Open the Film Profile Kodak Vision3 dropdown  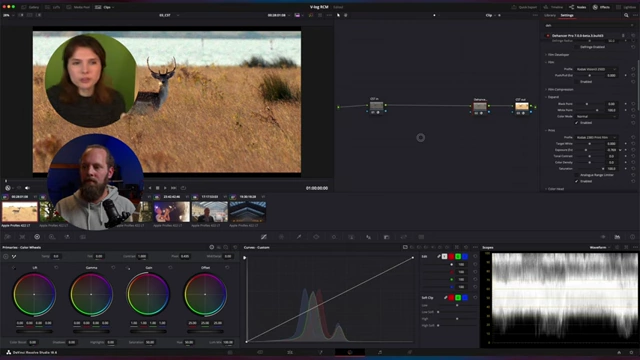click(596, 69)
